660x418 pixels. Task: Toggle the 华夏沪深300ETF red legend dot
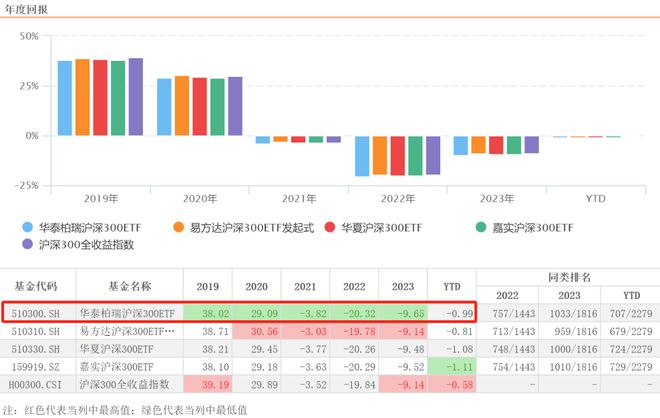coord(330,227)
